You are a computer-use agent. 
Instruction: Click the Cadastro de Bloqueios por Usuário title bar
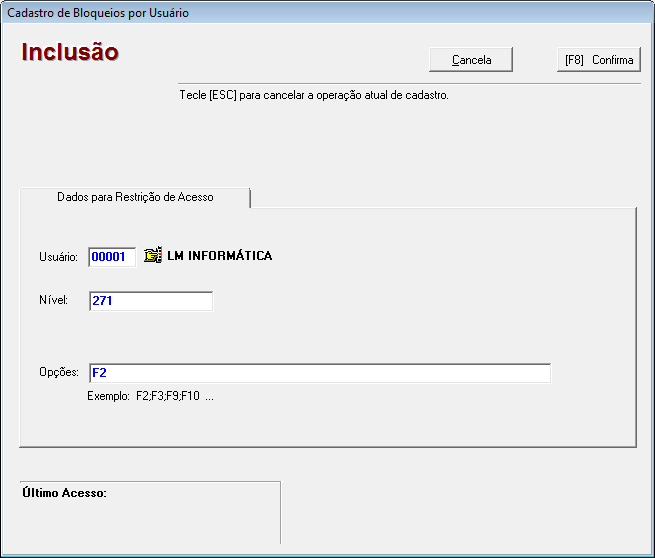click(98, 13)
